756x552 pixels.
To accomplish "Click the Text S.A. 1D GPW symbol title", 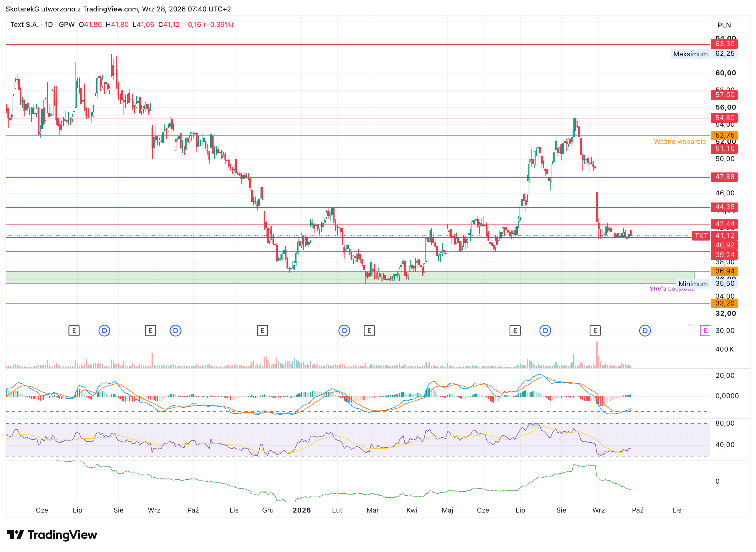I will click(42, 25).
